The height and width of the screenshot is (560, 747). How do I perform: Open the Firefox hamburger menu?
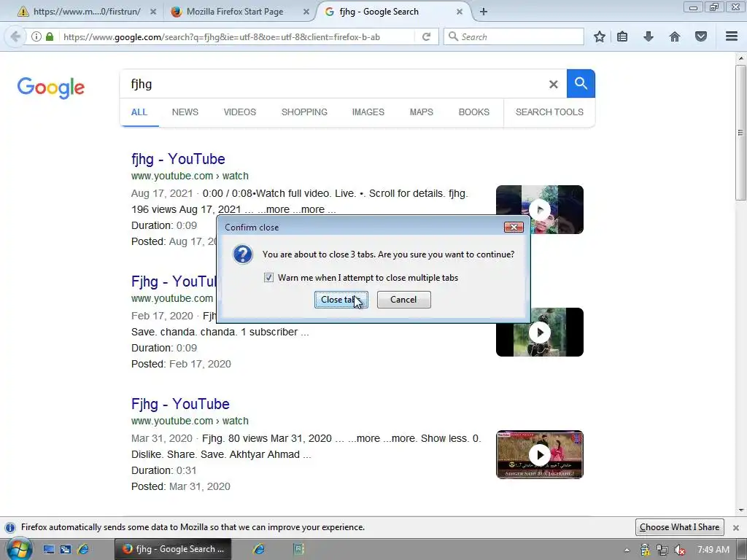(x=732, y=36)
